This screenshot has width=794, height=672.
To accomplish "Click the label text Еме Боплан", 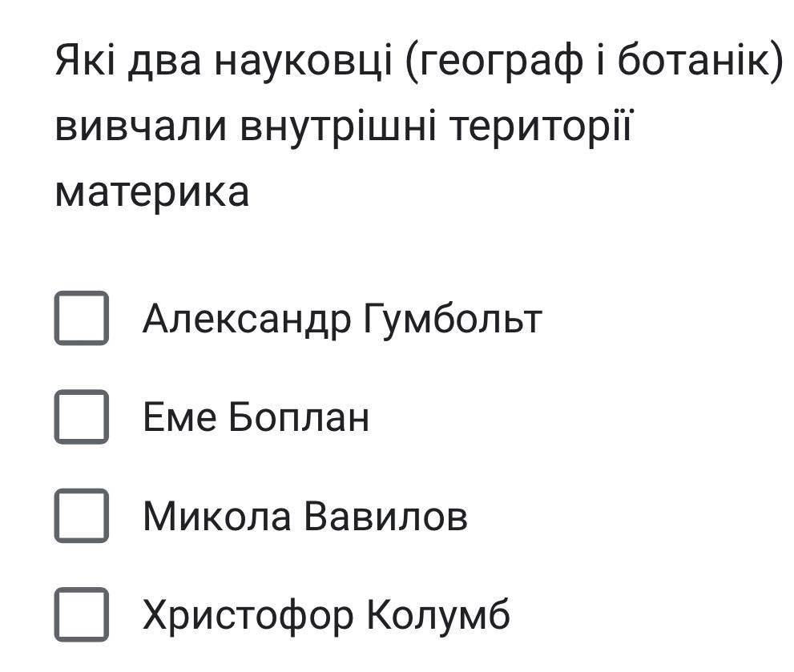I will pos(256,417).
